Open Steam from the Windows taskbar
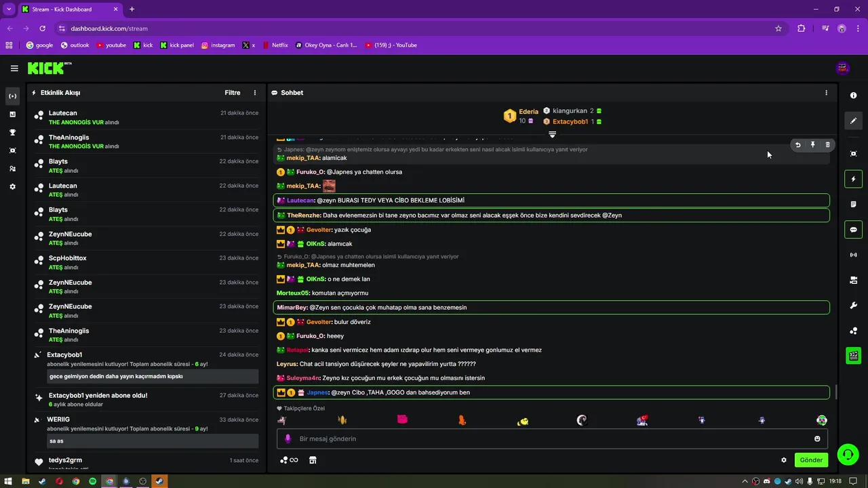The width and height of the screenshot is (868, 488). click(x=159, y=481)
